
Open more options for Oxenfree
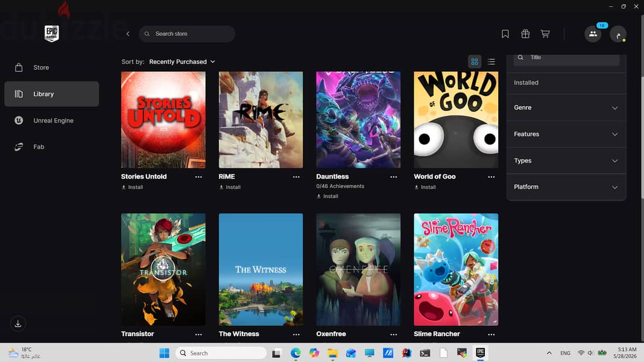[394, 334]
